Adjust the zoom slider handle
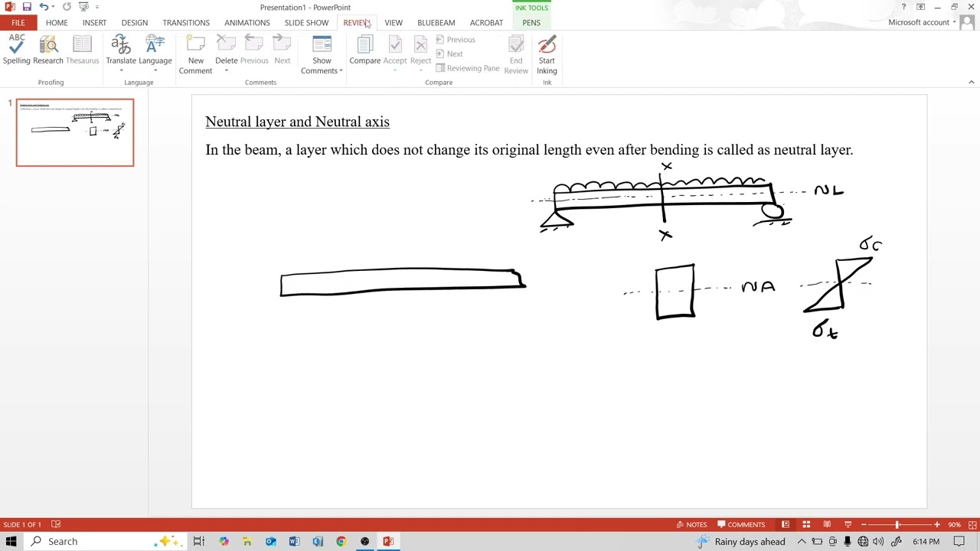 pyautogui.click(x=897, y=524)
